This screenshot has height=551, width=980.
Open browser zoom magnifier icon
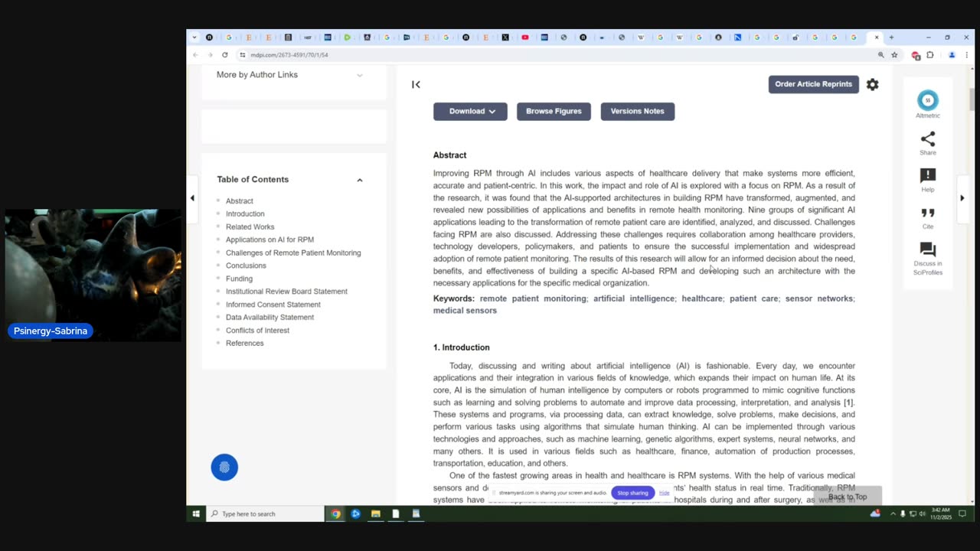click(880, 55)
